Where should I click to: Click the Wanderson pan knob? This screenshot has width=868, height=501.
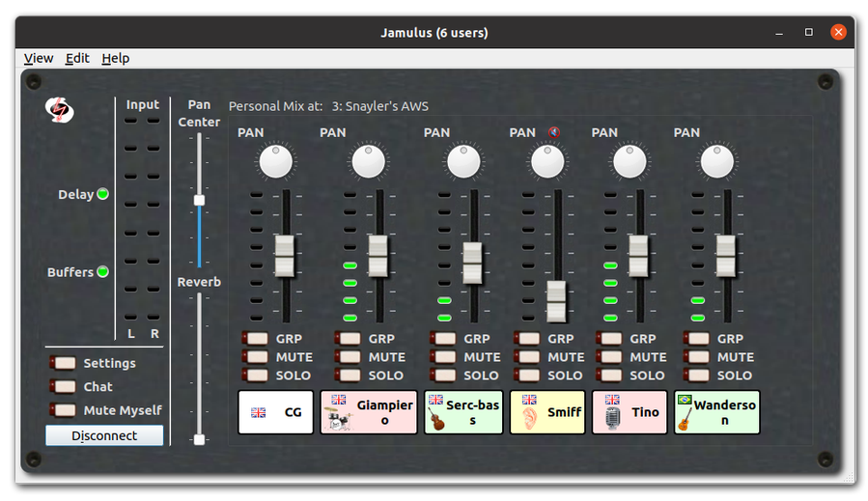click(716, 161)
